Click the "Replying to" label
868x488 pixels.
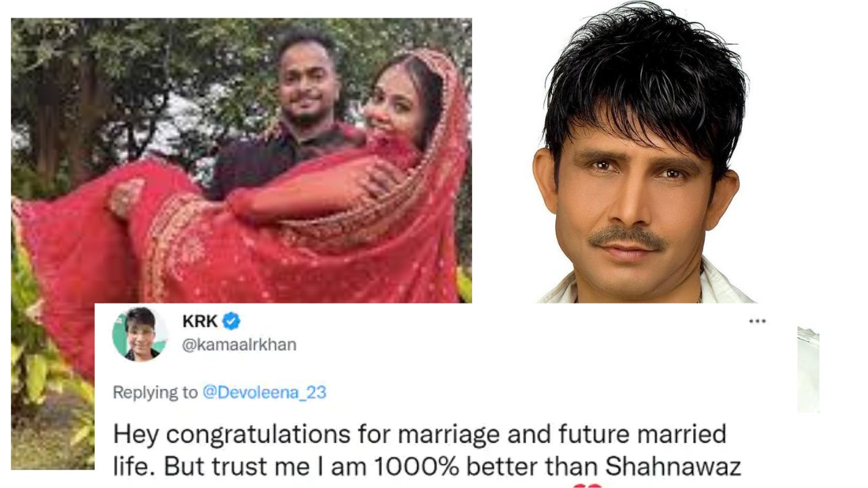[x=155, y=392]
